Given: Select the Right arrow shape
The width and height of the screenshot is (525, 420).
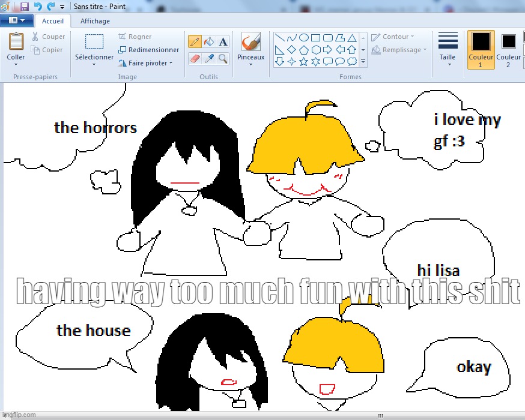Looking at the screenshot, I should tap(328, 50).
